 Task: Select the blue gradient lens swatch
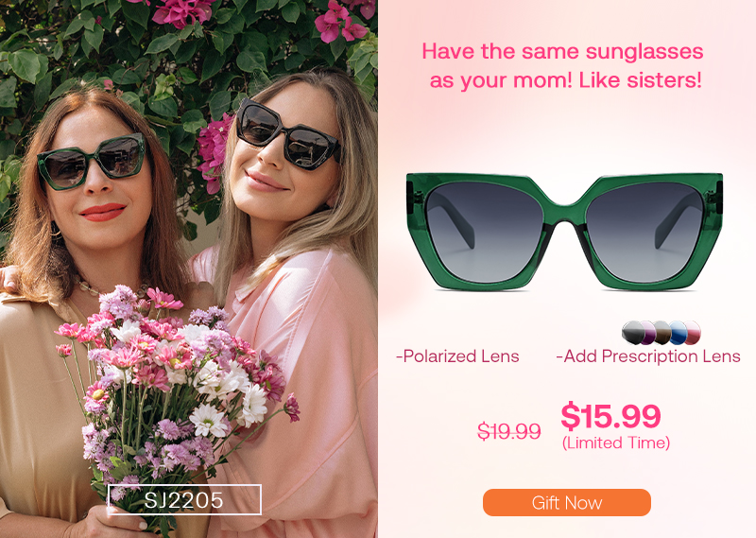[x=678, y=333]
